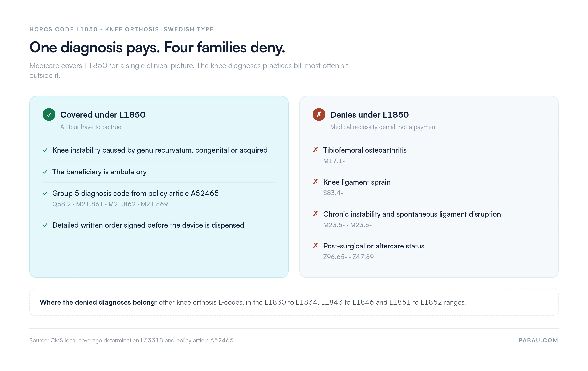Click the PABAU.COM link in footer
Viewport: 588px width, 371px height.
pos(538,340)
